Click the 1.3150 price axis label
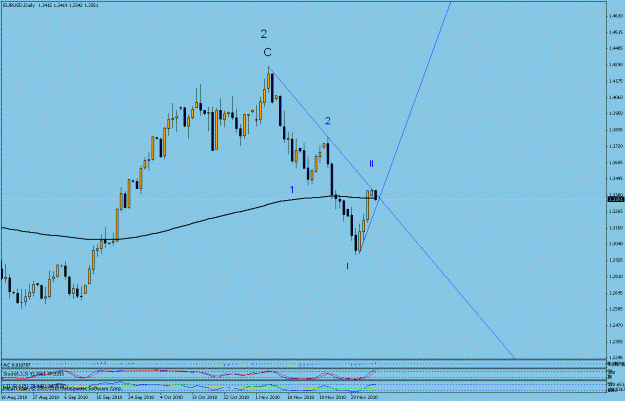 click(616, 228)
